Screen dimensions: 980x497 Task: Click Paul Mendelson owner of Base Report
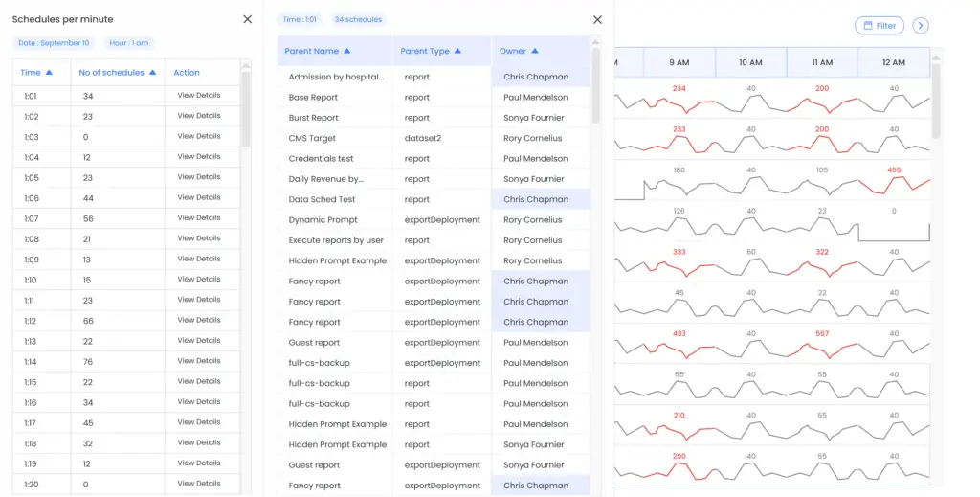point(536,98)
